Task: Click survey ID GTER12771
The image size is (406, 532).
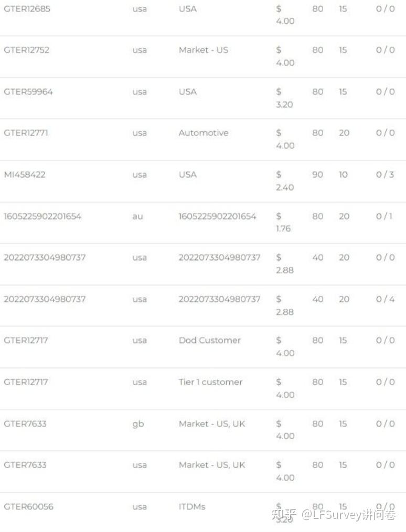Action: pyautogui.click(x=26, y=133)
